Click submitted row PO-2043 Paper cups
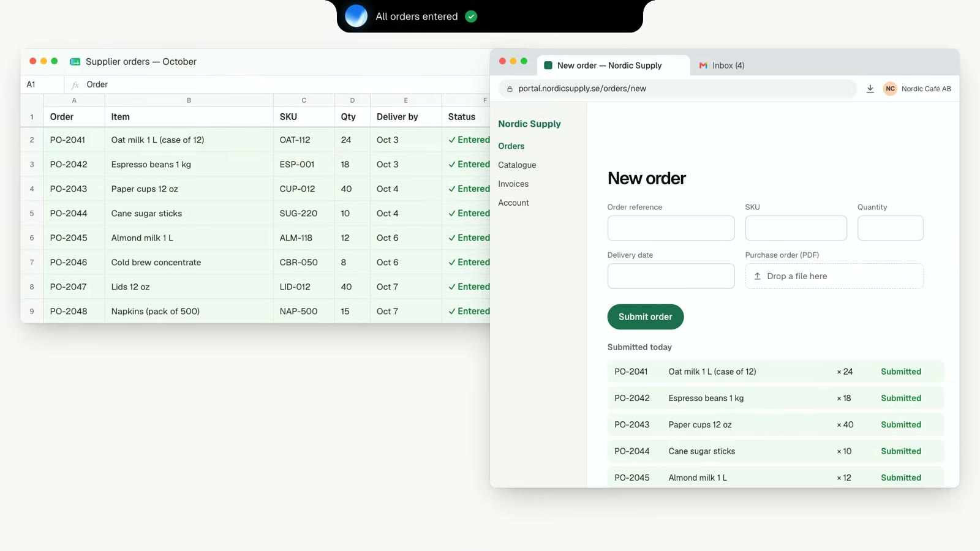This screenshot has height=551, width=980. (775, 425)
